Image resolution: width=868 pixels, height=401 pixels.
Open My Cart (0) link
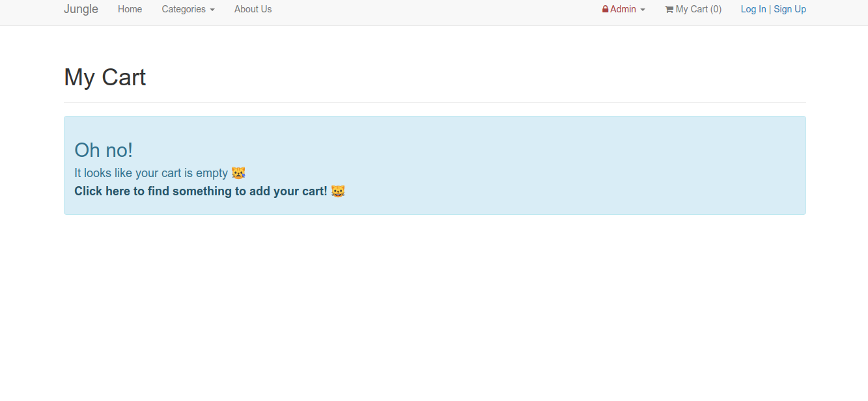coord(693,9)
